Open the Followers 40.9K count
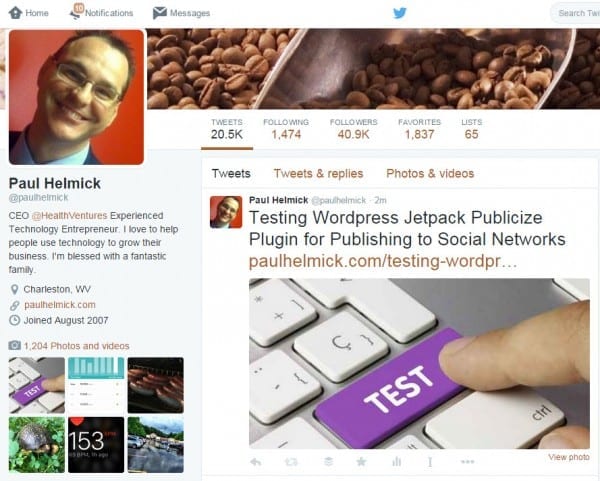 (x=354, y=129)
